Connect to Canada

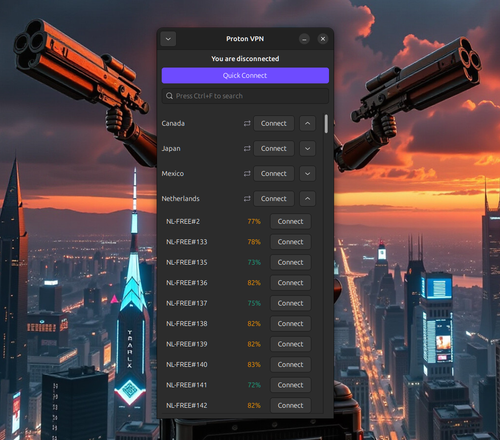click(274, 124)
